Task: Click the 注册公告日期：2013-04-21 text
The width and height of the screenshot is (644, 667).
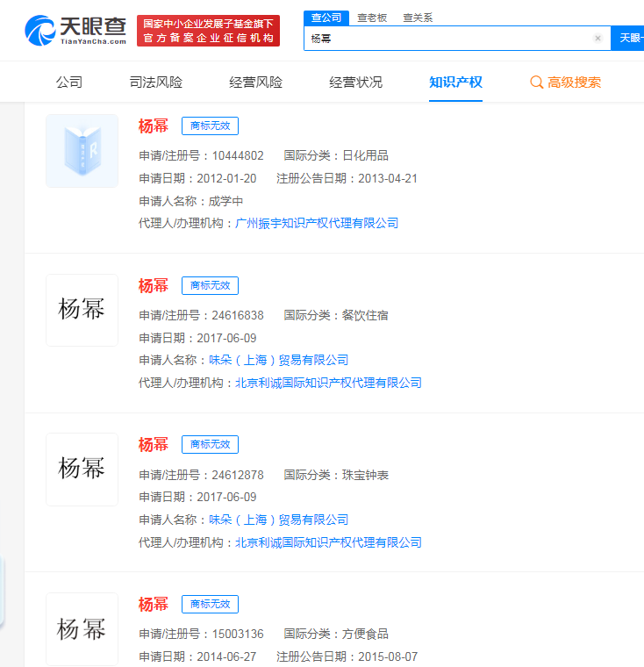Action: 347,178
